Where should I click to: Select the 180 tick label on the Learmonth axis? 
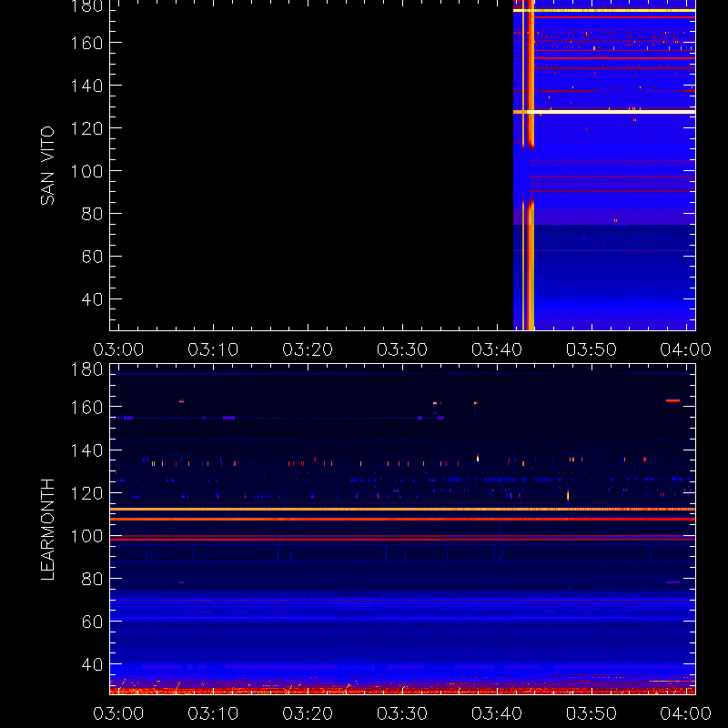[x=86, y=369]
